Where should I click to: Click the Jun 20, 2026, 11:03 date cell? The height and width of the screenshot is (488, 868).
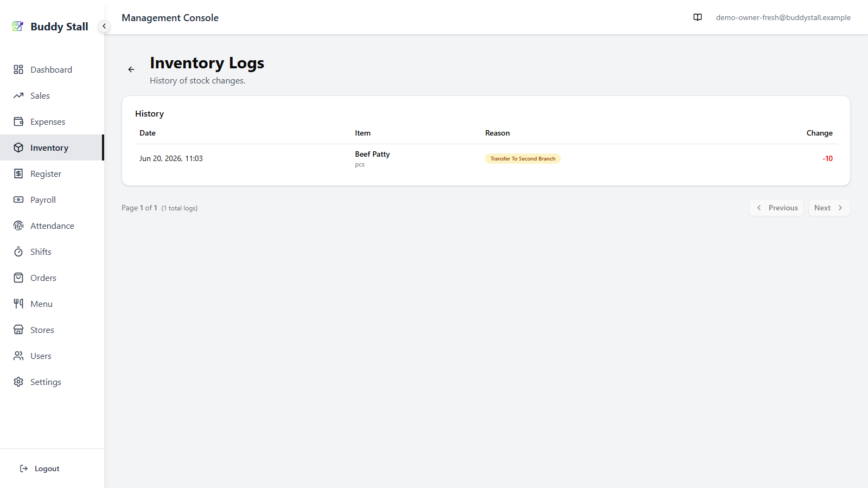[x=171, y=158]
